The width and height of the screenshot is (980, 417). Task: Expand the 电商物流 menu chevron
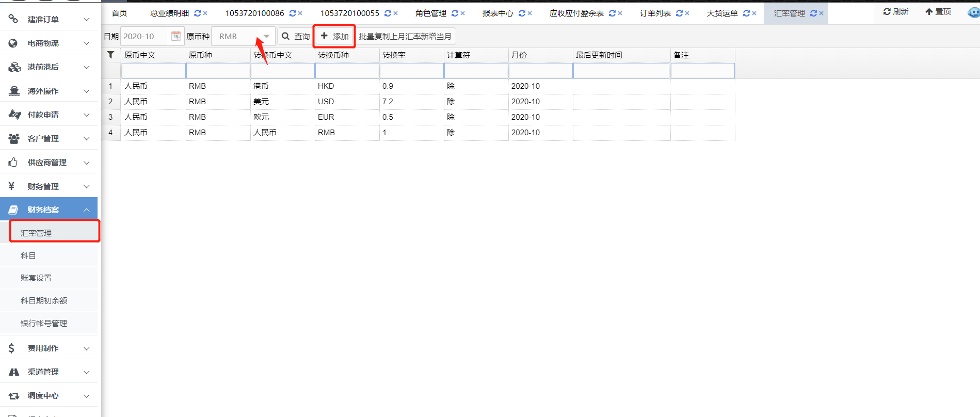pos(87,43)
